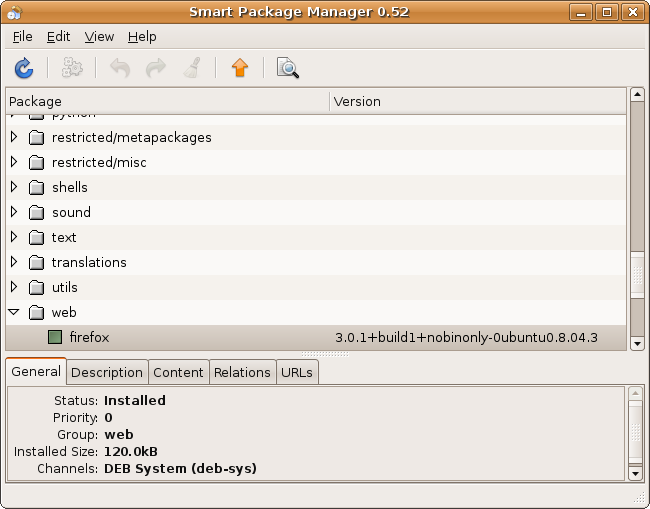
Task: Switch to the Relations tab
Action: [x=242, y=372]
